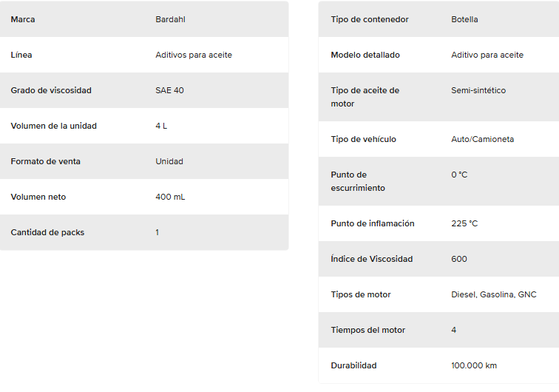Click the SAE 40 viscosity value
Viewport: 559px width, 392px height.
[170, 90]
